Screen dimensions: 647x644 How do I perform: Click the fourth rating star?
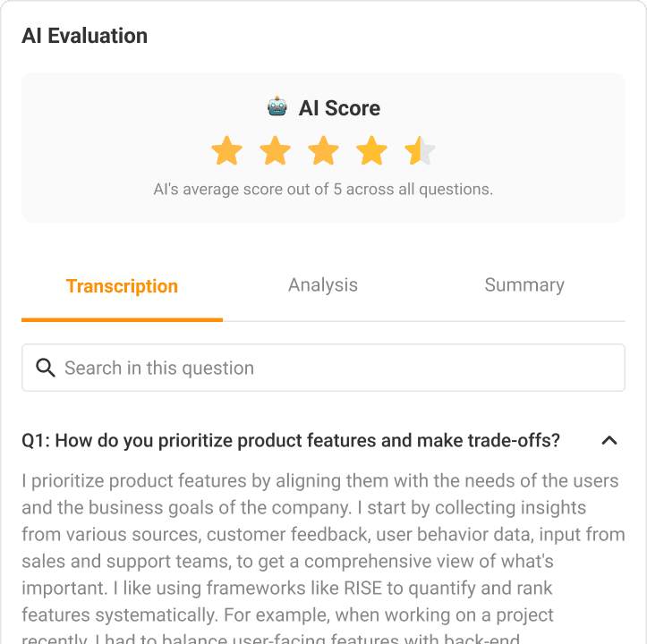coord(371,151)
